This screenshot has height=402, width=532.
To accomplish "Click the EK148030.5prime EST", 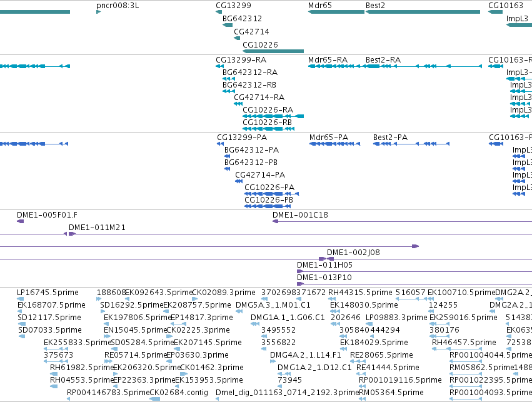I will pyautogui.click(x=335, y=311).
